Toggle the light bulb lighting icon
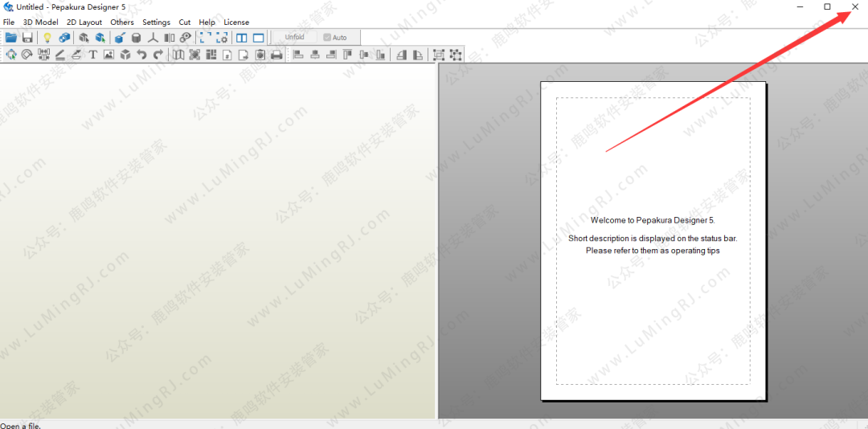This screenshot has height=429, width=868. click(47, 38)
